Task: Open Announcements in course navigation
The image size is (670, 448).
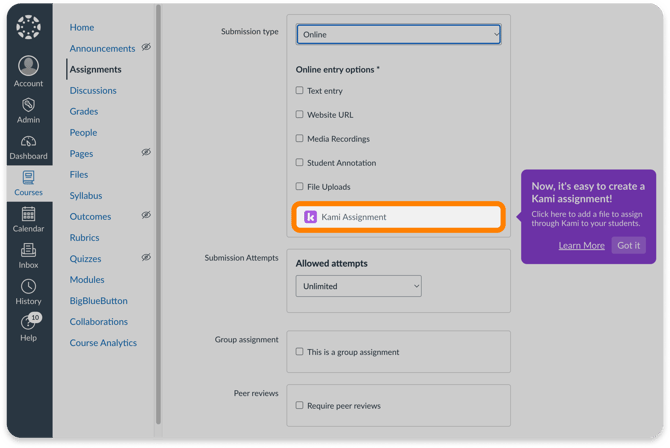Action: 102,48
